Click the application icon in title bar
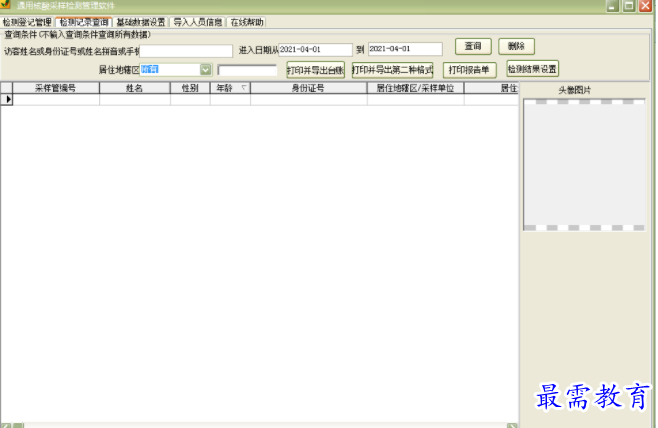The height and width of the screenshot is (428, 658). [x=5, y=4]
